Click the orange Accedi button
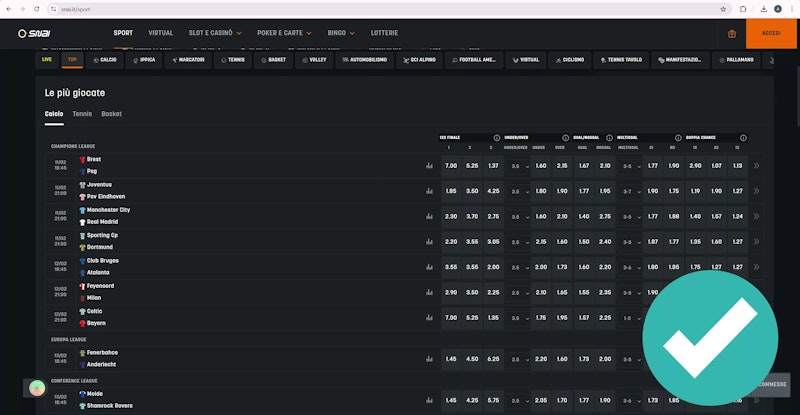 pos(771,33)
